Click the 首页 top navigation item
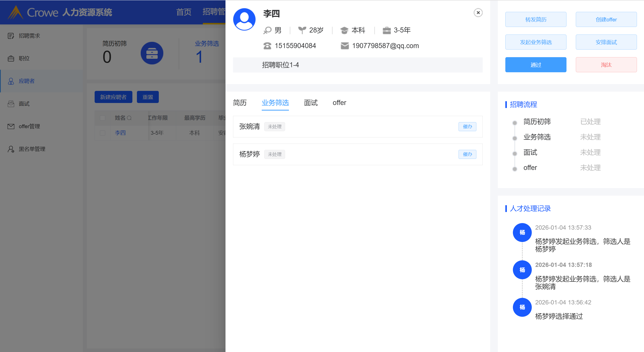The width and height of the screenshot is (644, 352). [184, 12]
